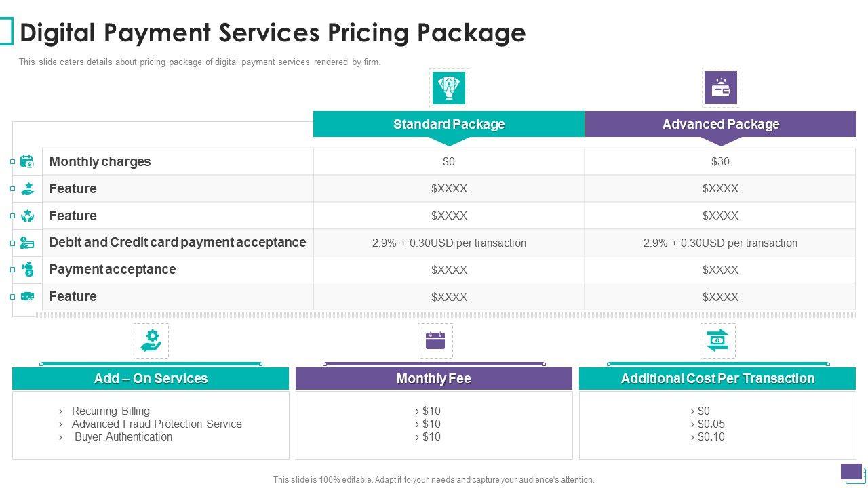The image size is (868, 488).
Task: Click the purple square in the bottom corner
Action: click(851, 471)
